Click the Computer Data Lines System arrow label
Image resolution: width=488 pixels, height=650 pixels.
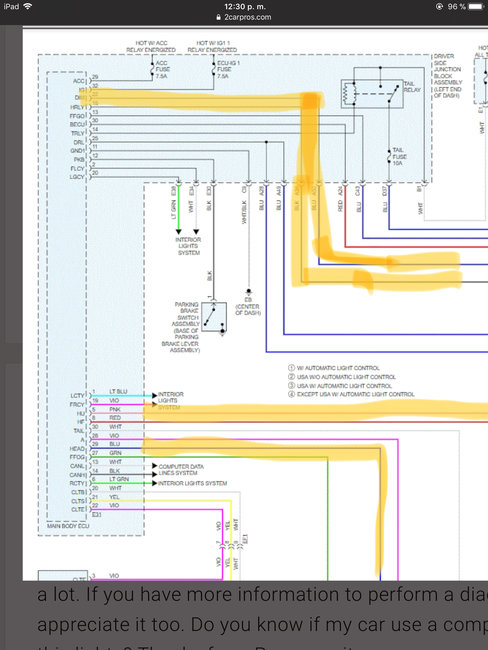tap(181, 470)
